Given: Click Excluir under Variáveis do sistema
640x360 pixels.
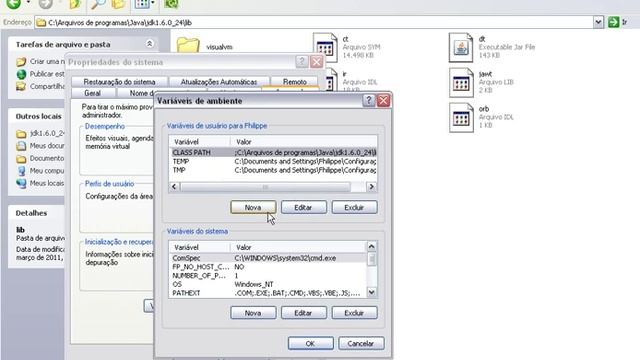Looking at the screenshot, I should pos(354,313).
